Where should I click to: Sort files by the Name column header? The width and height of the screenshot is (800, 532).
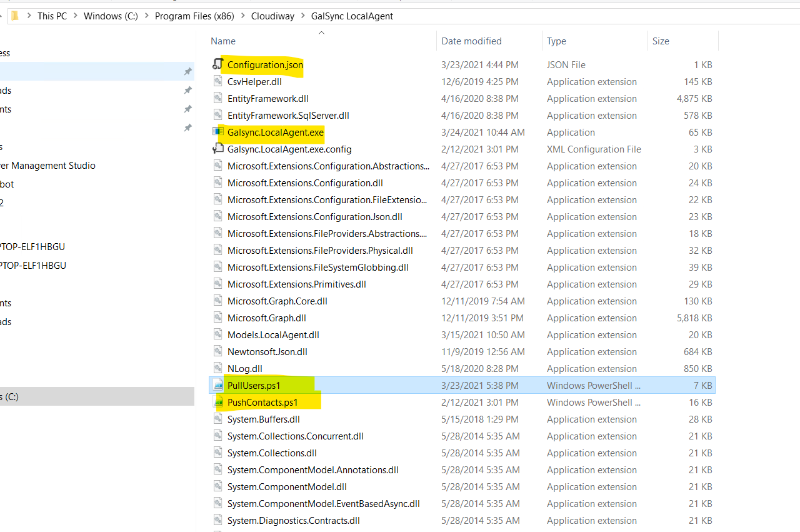[223, 41]
